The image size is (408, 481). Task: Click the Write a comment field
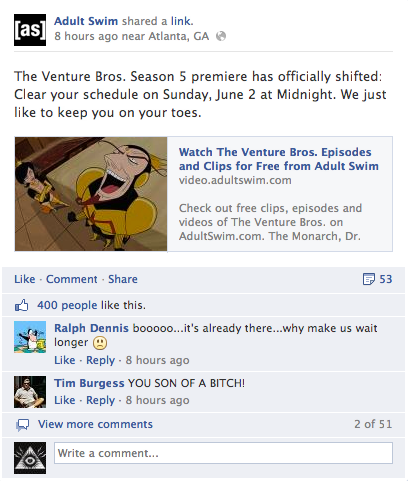coord(223,453)
